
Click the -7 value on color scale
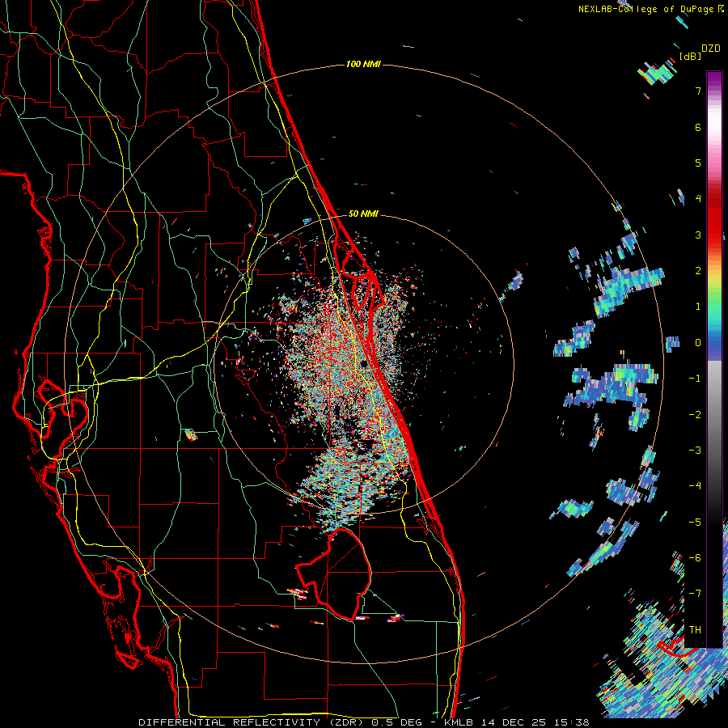695,594
